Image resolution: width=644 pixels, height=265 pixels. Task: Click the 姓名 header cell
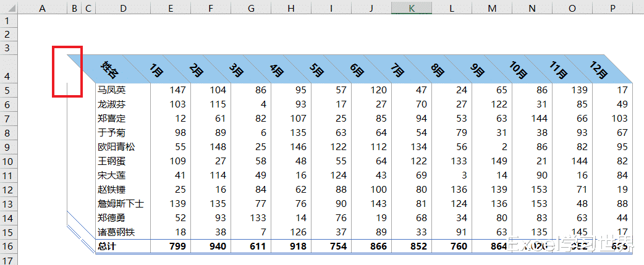(110, 70)
